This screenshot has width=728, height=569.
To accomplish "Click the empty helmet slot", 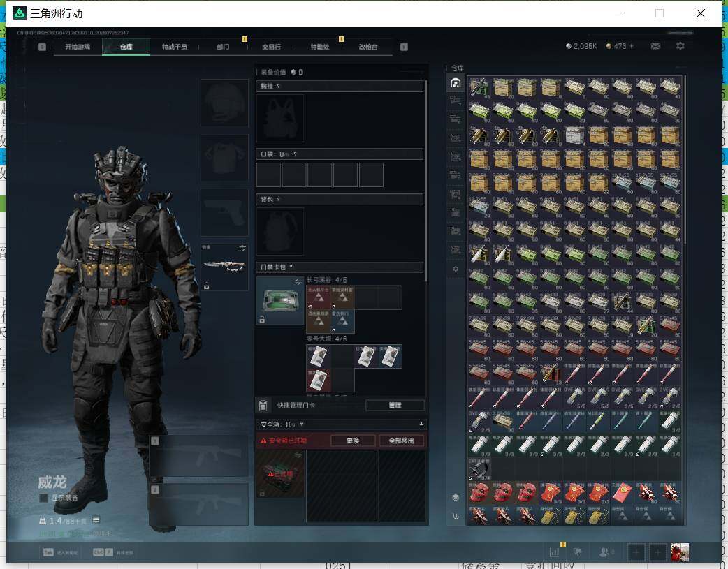I will (x=224, y=103).
